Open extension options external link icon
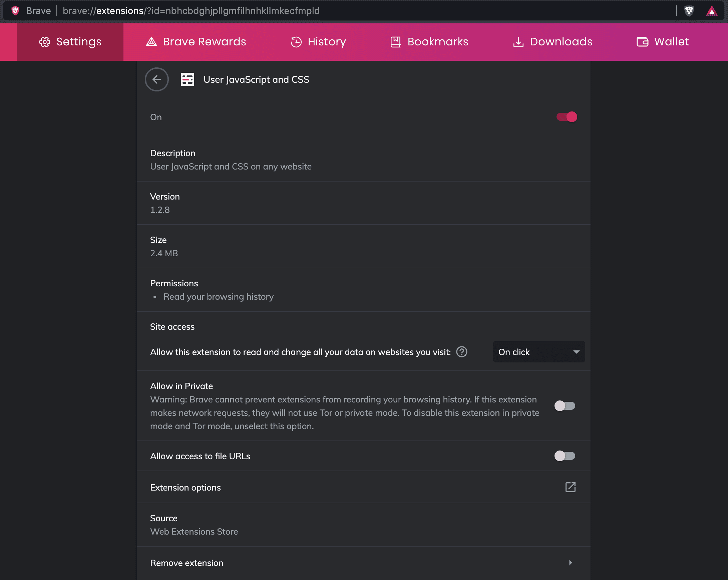 (570, 487)
